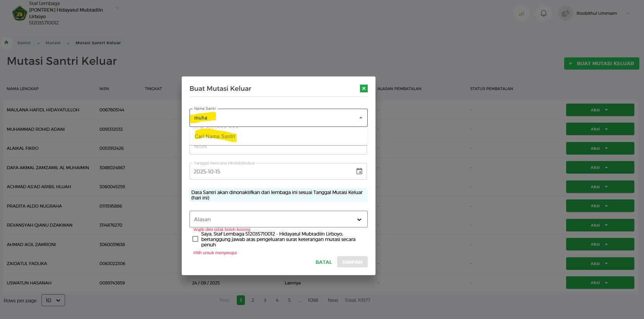Open the notification bell
The width and height of the screenshot is (644, 319).
click(544, 13)
